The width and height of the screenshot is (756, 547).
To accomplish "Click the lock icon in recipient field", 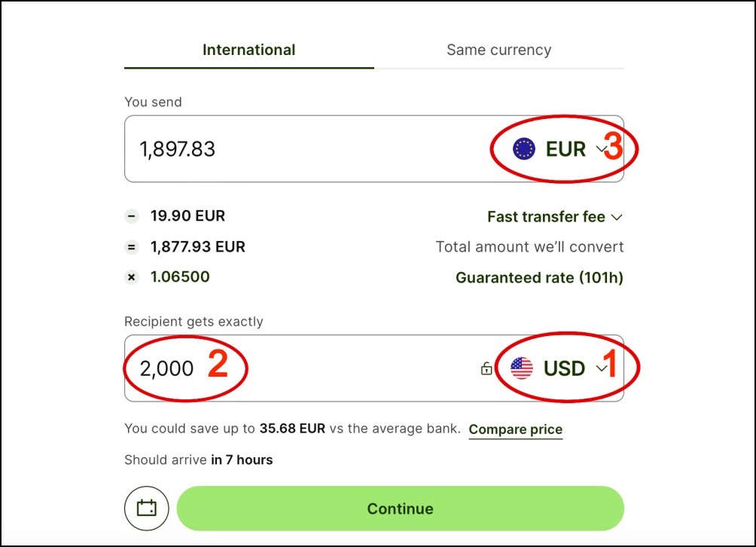I will click(486, 368).
